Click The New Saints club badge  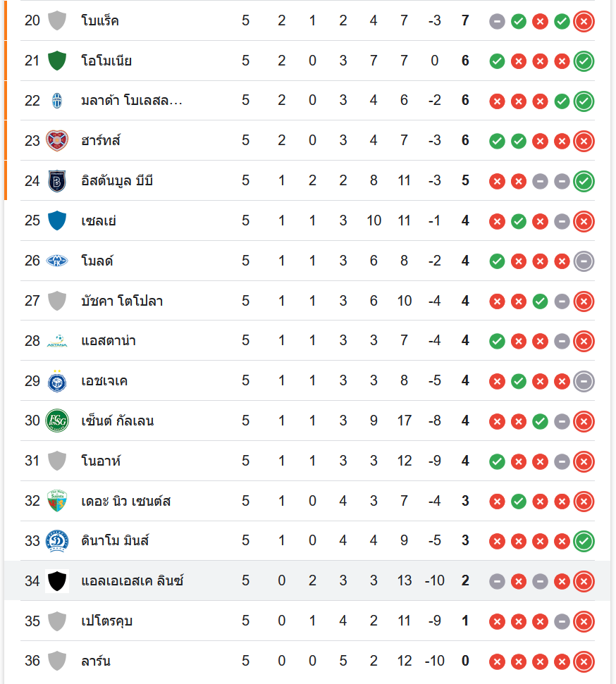[56, 501]
